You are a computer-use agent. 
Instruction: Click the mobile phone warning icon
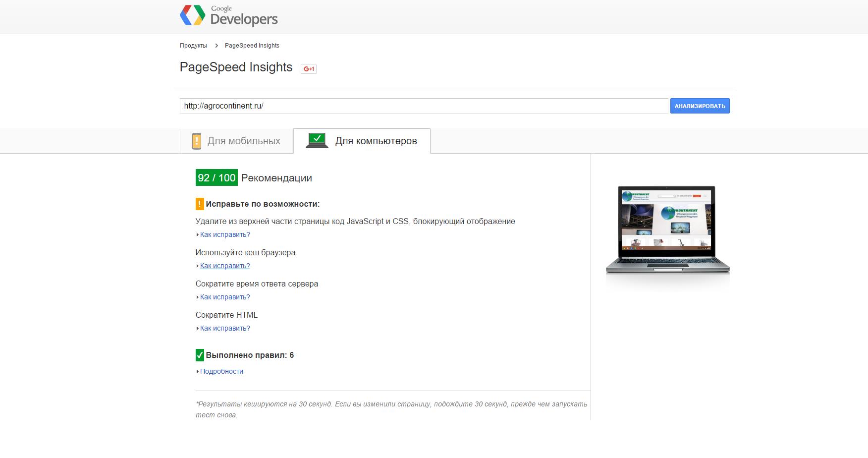(197, 141)
